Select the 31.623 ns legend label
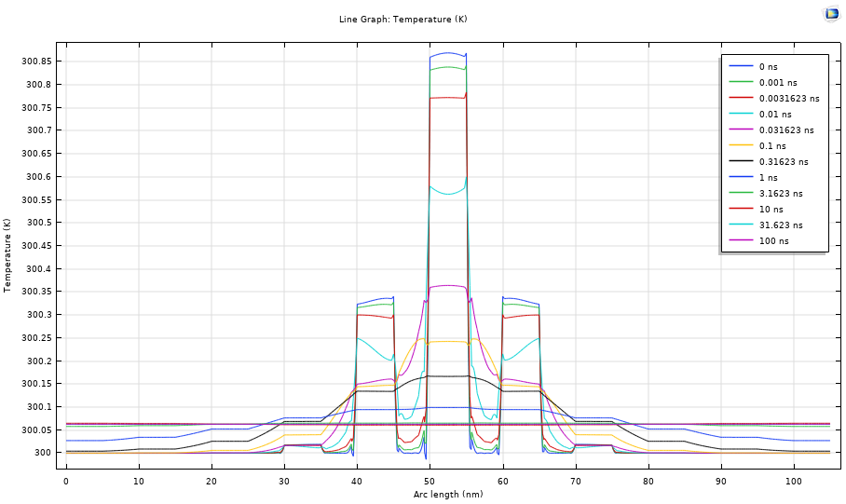This screenshot has height=504, width=846. coord(780,225)
